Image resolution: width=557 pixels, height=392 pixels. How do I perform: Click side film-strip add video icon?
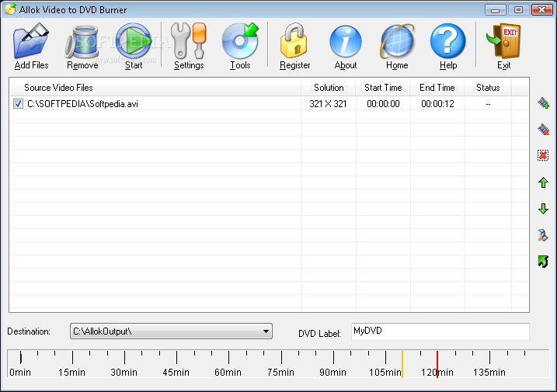543,103
